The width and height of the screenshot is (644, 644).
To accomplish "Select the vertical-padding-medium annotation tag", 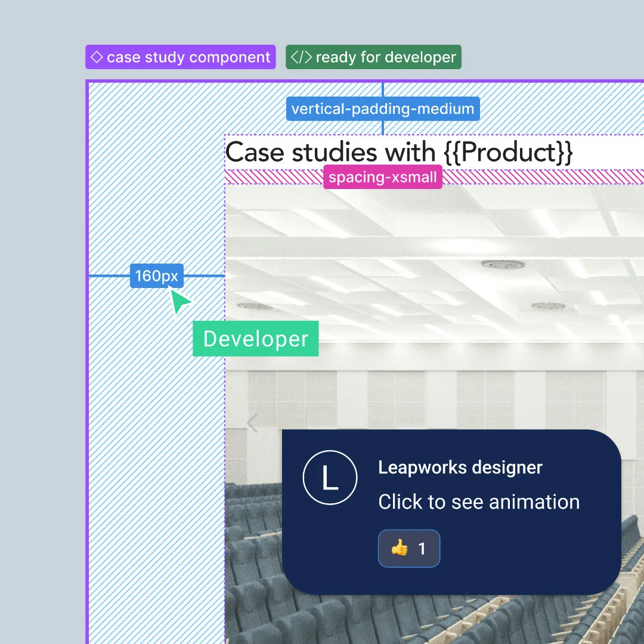I will [383, 109].
